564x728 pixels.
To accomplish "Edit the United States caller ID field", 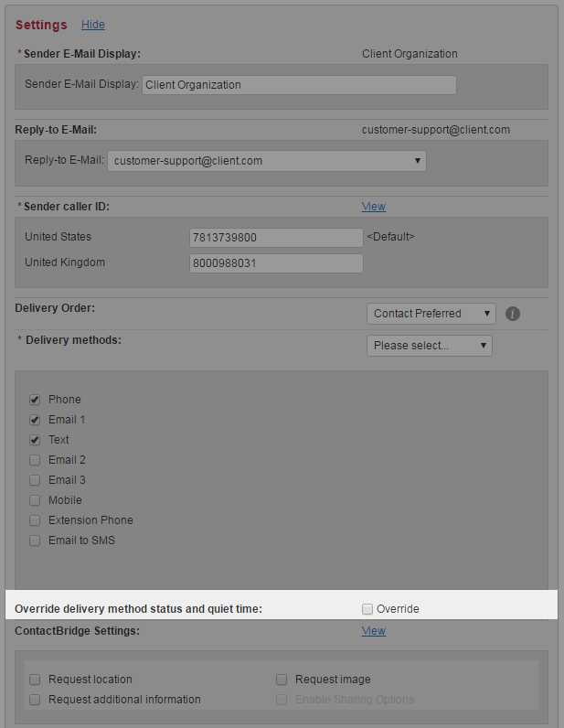I will 276,238.
